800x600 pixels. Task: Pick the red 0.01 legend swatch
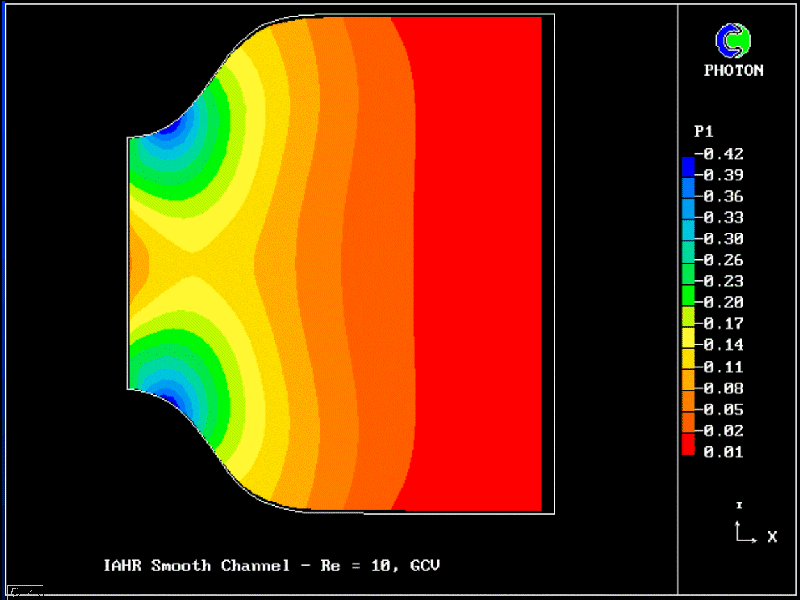[688, 450]
